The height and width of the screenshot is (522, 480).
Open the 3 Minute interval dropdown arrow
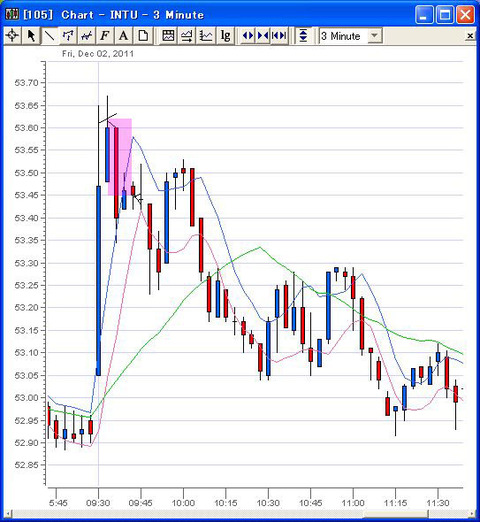(x=375, y=35)
